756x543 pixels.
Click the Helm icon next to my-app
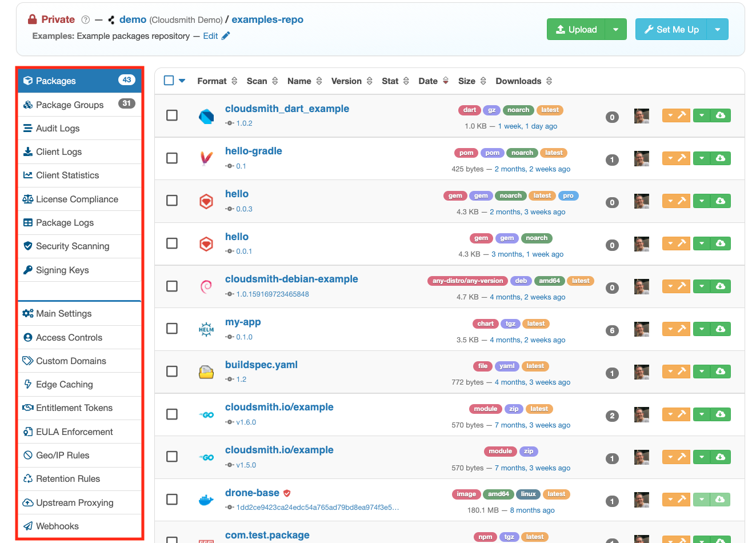(x=206, y=329)
